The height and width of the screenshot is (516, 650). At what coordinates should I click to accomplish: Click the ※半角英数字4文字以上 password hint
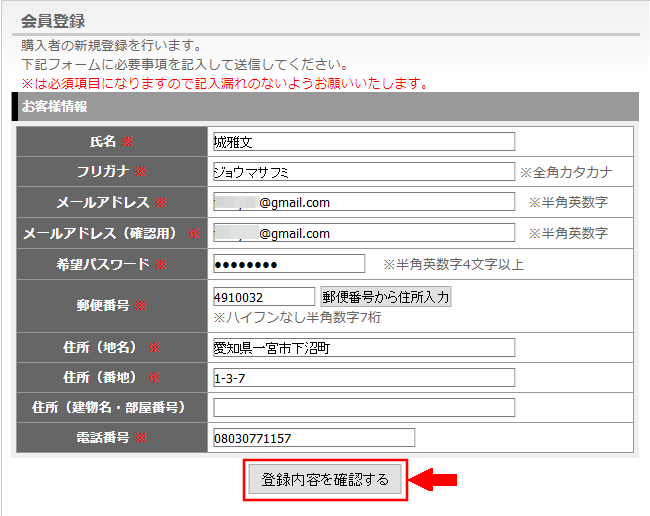click(454, 264)
